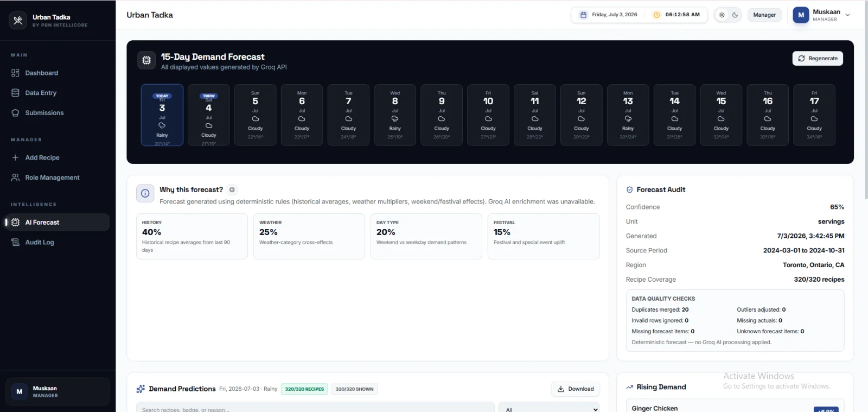The image size is (868, 412).
Task: Download the demand predictions
Action: click(576, 389)
